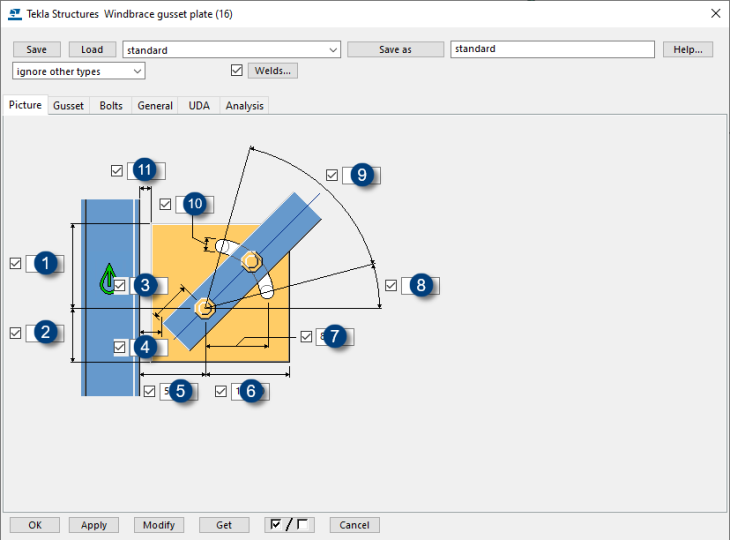Toggle the checkbox for gap field 11
730x540 pixels.
[x=117, y=171]
